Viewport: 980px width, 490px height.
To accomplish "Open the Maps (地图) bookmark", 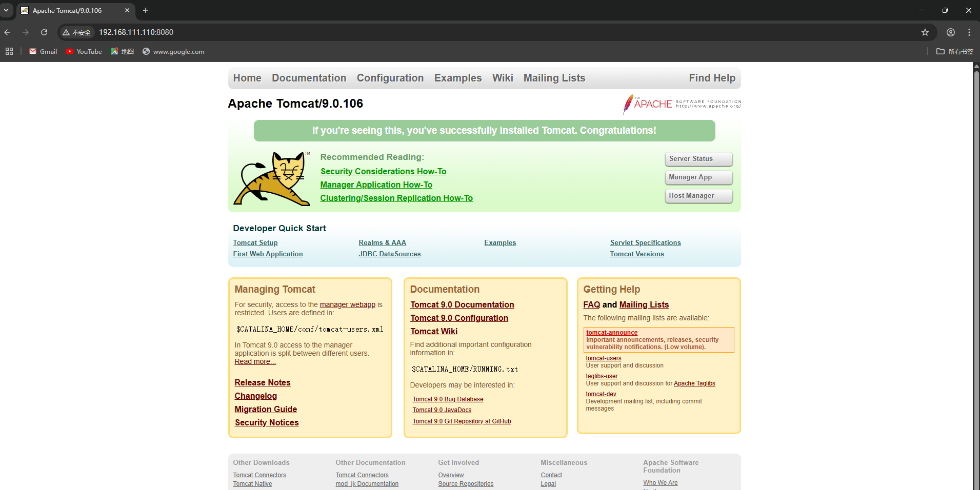I will coord(123,51).
